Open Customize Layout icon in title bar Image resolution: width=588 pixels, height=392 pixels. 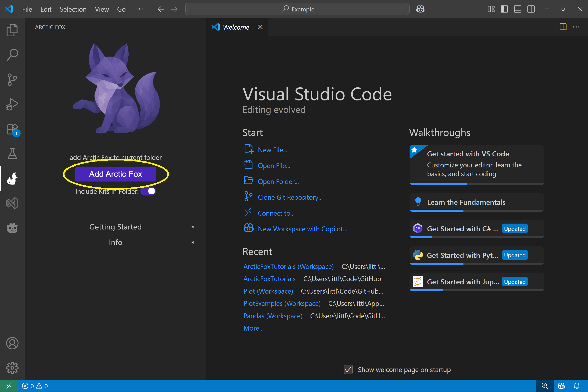click(491, 9)
